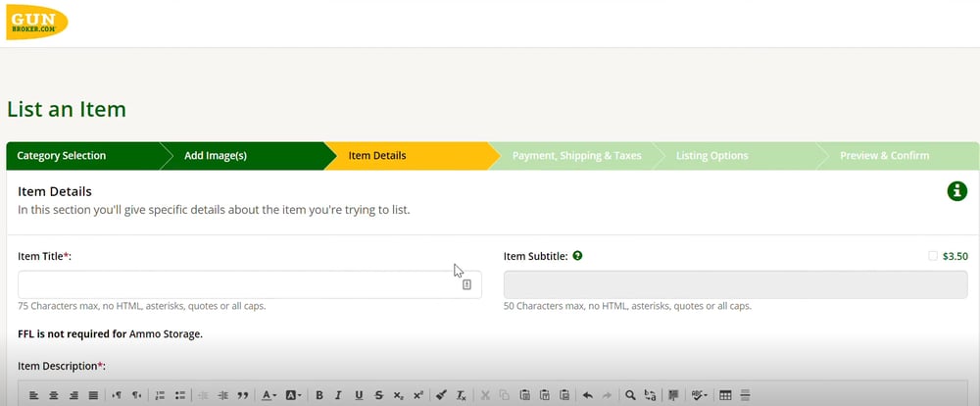This screenshot has height=406, width=980.
Task: Open the Payment, Shipping & Taxes step
Action: point(576,156)
